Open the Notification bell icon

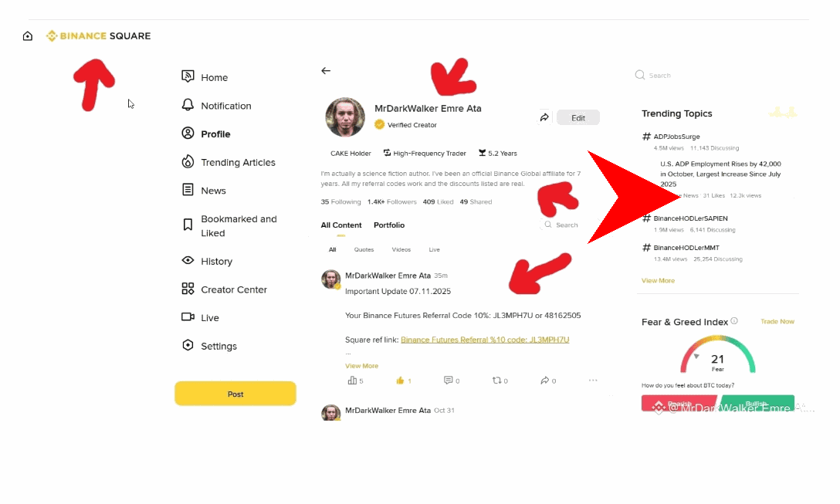(188, 105)
